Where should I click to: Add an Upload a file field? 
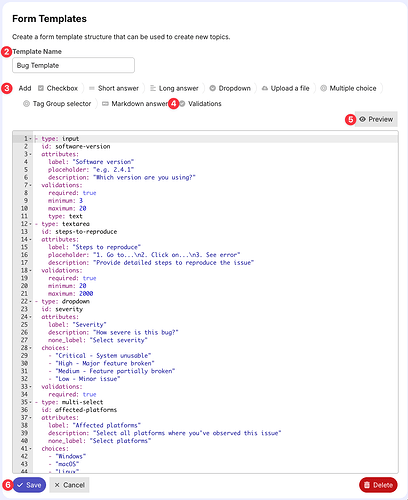click(x=286, y=88)
